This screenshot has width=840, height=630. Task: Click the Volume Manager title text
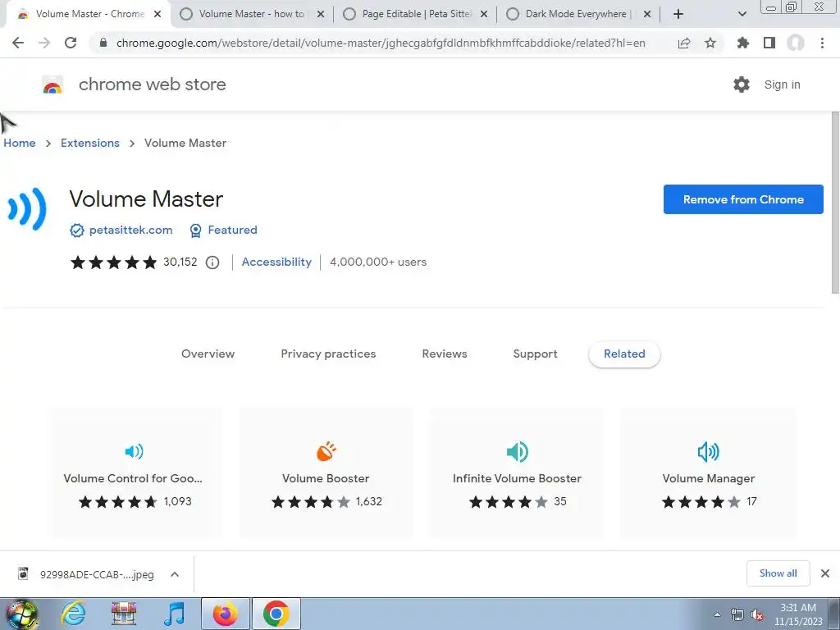(708, 478)
